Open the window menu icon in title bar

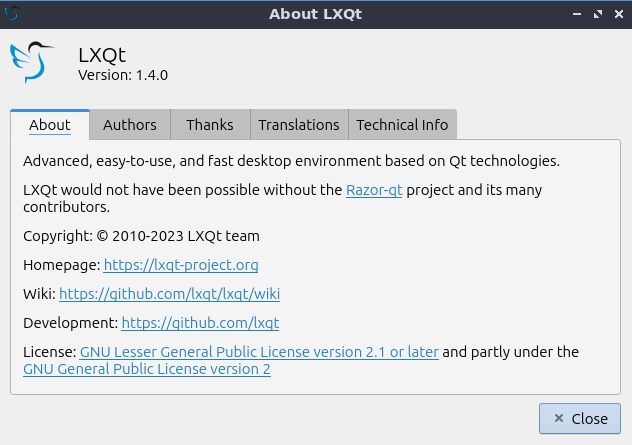point(13,13)
